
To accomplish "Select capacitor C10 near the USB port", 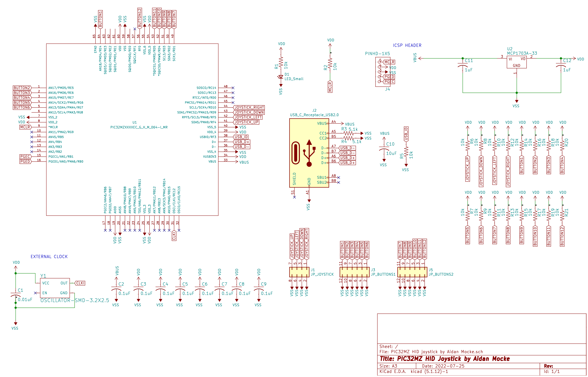I will coord(384,148).
